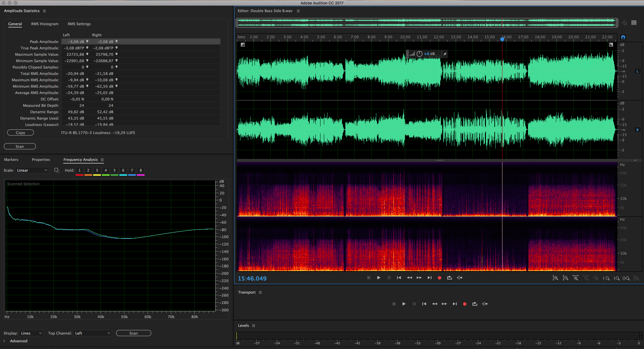This screenshot has height=349, width=644.
Task: Click Skip Selection icon in editor transport
Action: click(459, 278)
